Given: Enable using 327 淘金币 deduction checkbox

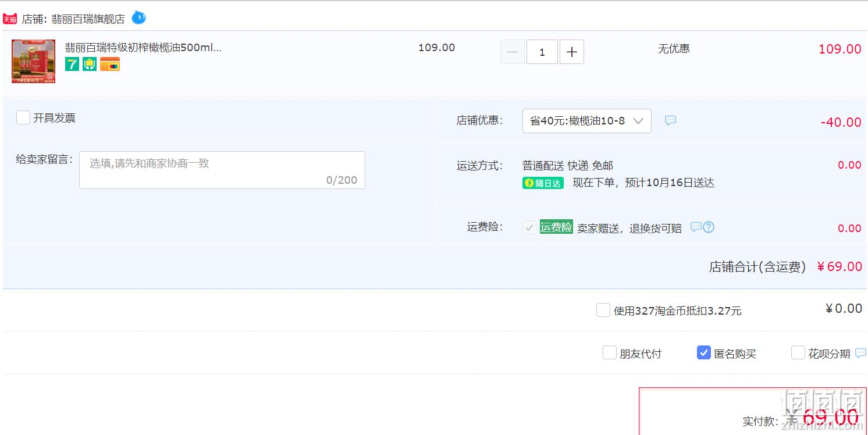Looking at the screenshot, I should (x=603, y=310).
